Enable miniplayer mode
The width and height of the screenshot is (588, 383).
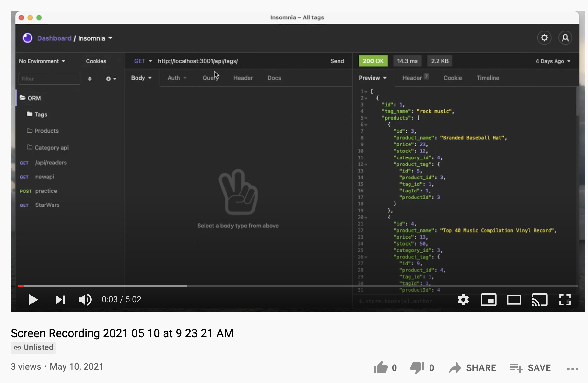[x=489, y=300]
